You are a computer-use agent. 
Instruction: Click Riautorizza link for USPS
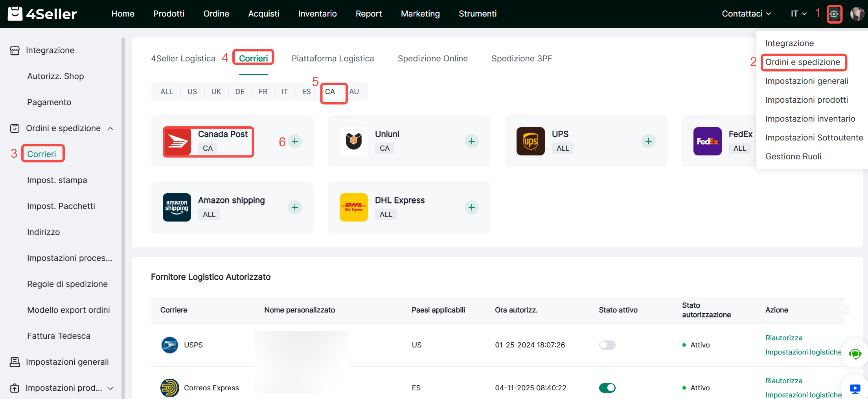(783, 338)
